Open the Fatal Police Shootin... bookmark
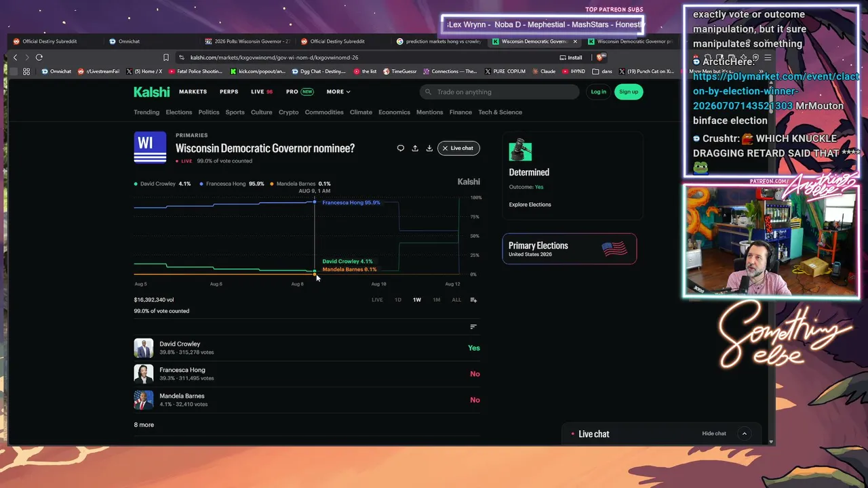Image resolution: width=868 pixels, height=488 pixels. 196,71
